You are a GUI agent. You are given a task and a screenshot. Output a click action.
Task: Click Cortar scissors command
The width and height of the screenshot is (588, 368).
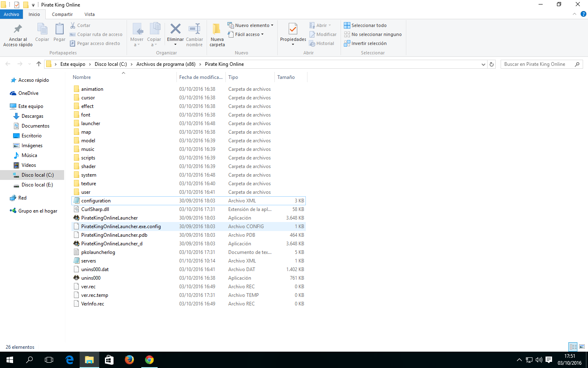(x=80, y=25)
